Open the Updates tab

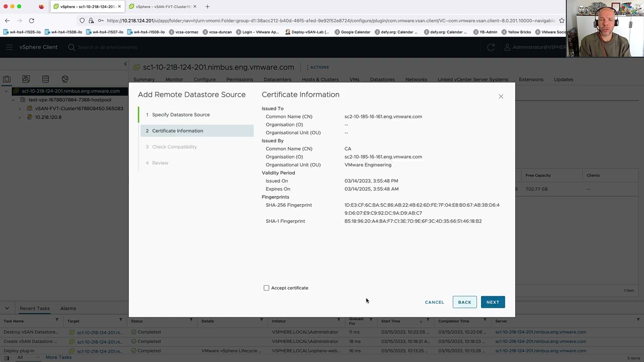point(563,79)
